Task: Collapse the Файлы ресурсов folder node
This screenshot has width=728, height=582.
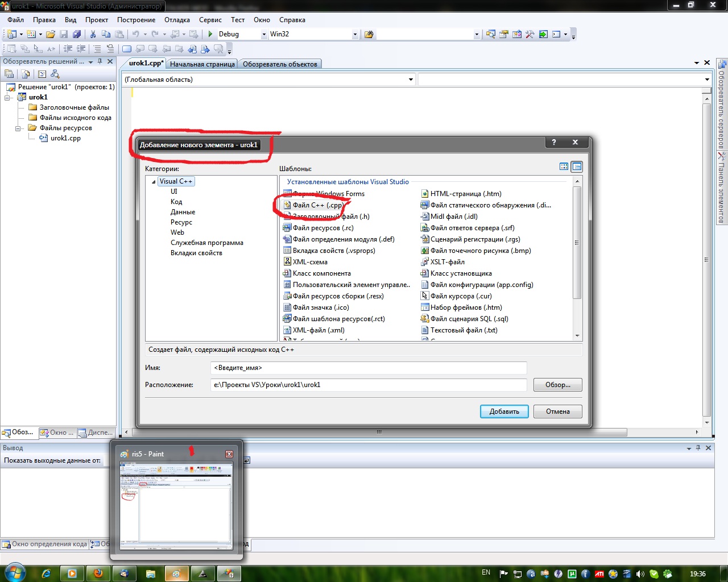Action: 18,128
